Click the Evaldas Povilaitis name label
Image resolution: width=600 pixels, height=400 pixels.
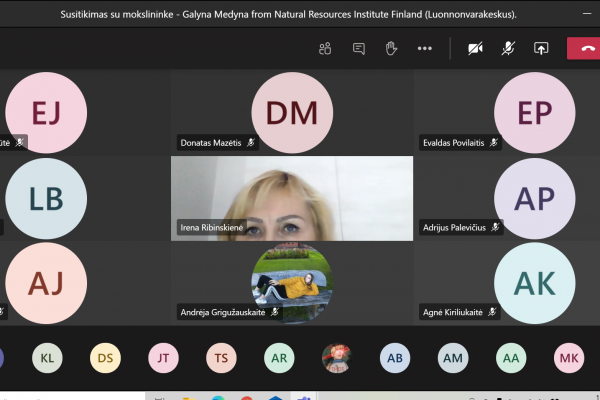[x=453, y=143]
